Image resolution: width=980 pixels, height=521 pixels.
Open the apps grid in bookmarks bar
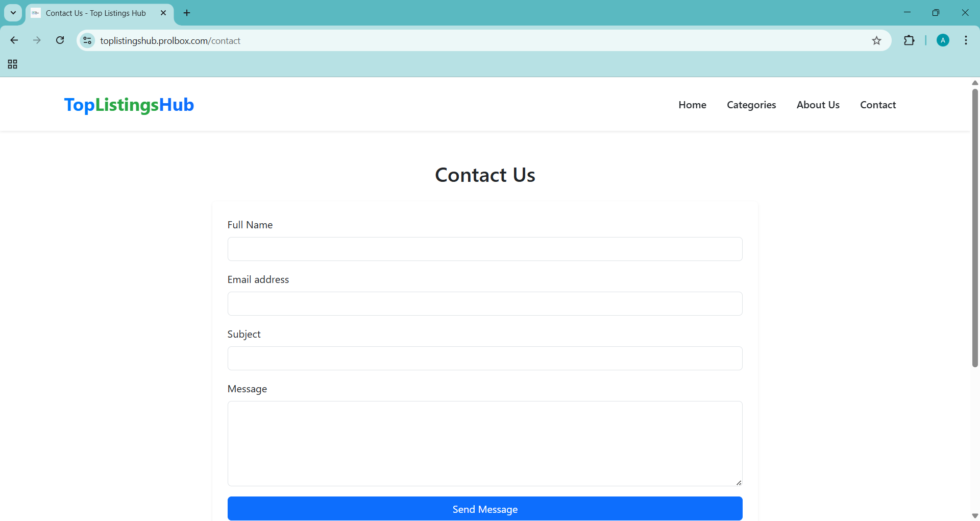tap(13, 64)
